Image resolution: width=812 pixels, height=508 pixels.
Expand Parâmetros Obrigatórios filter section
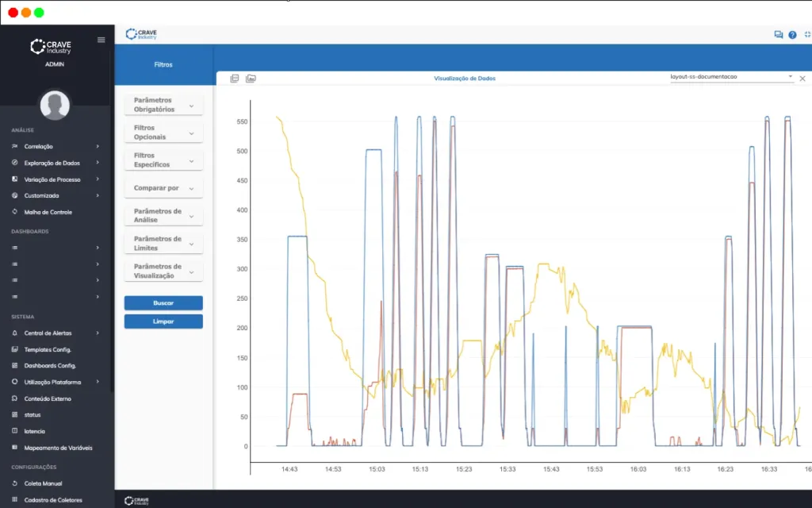pyautogui.click(x=163, y=105)
